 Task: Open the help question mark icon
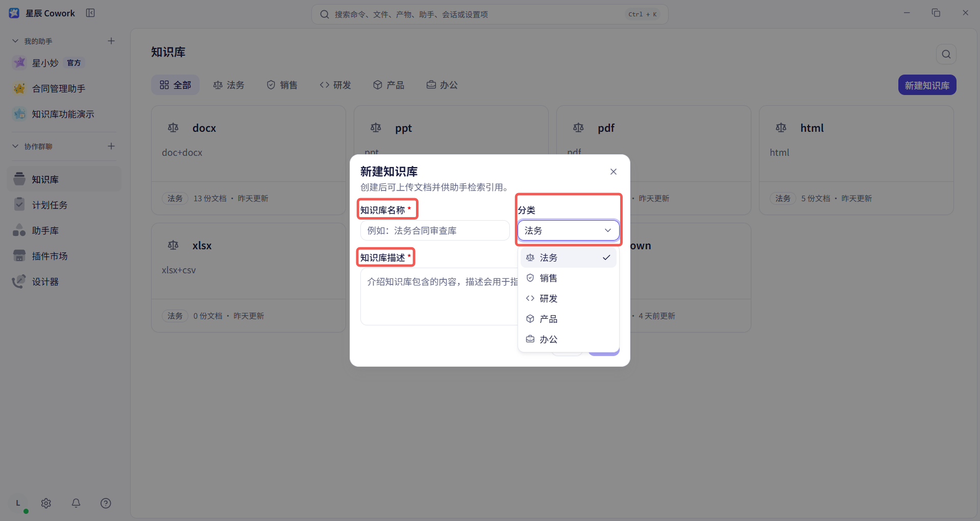tap(106, 503)
